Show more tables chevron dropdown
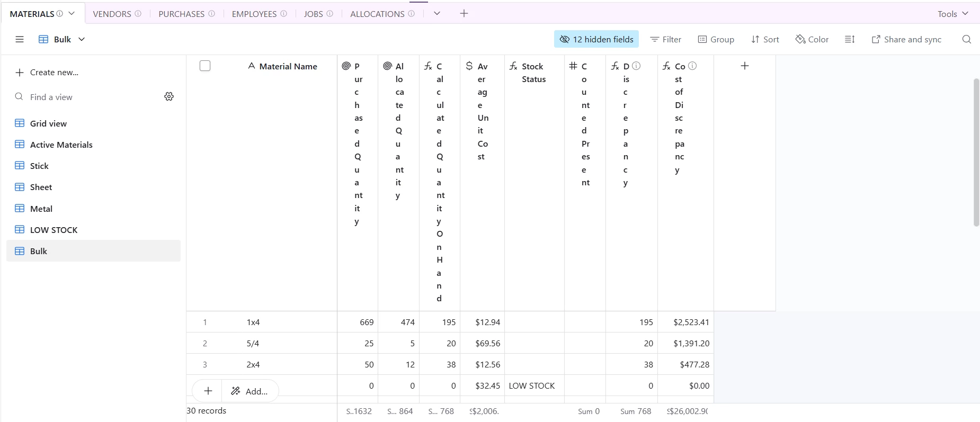 coord(437,13)
